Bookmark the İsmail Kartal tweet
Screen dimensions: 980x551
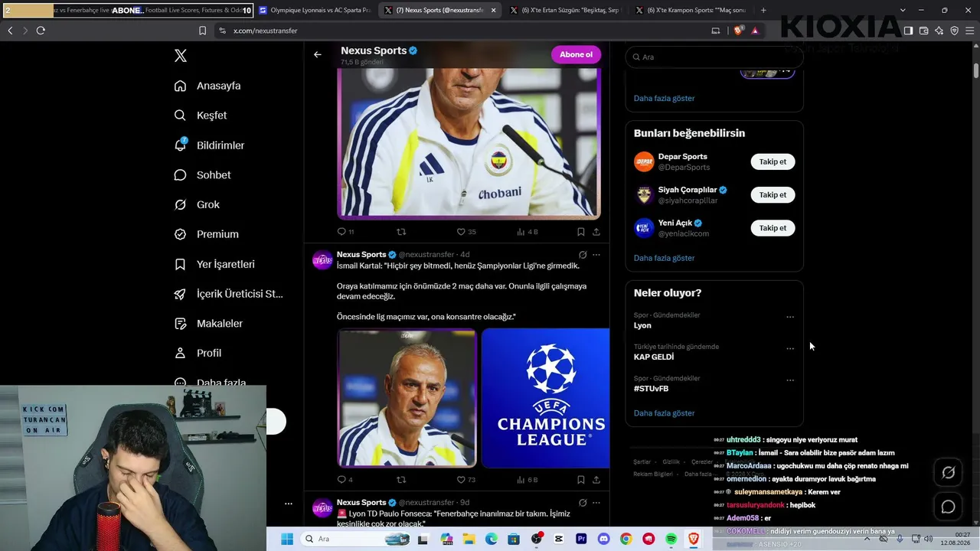tap(580, 480)
